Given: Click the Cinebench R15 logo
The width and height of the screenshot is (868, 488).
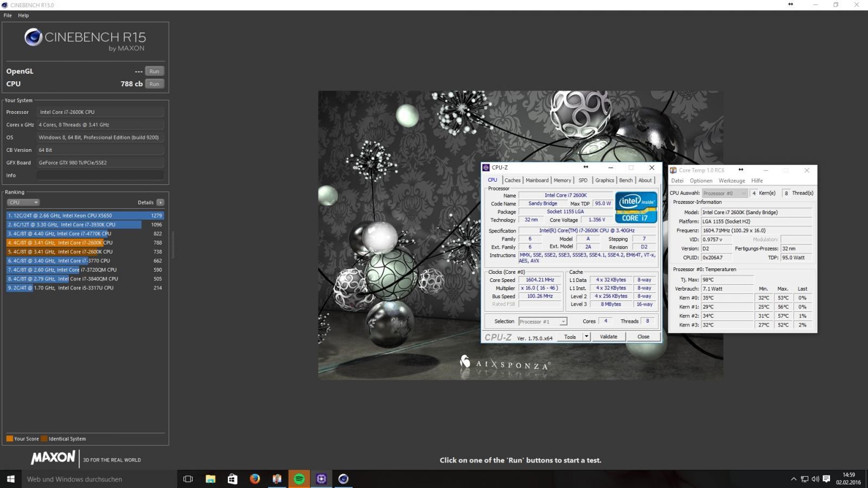Looking at the screenshot, I should [x=85, y=40].
